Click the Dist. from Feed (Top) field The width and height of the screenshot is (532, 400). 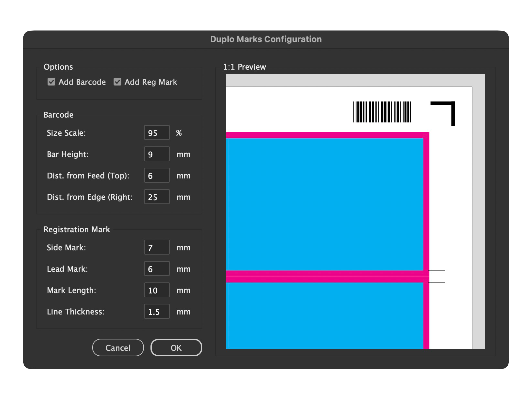pyautogui.click(x=157, y=175)
